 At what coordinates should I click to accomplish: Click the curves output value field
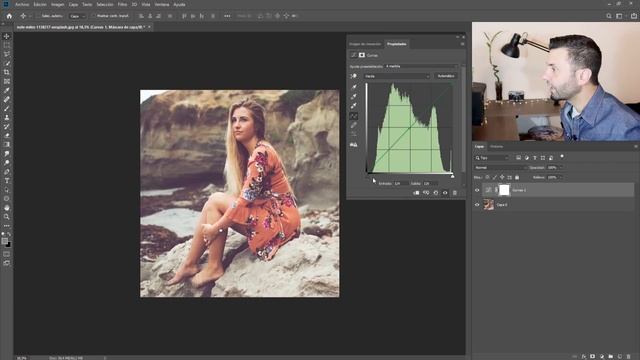pos(430,184)
